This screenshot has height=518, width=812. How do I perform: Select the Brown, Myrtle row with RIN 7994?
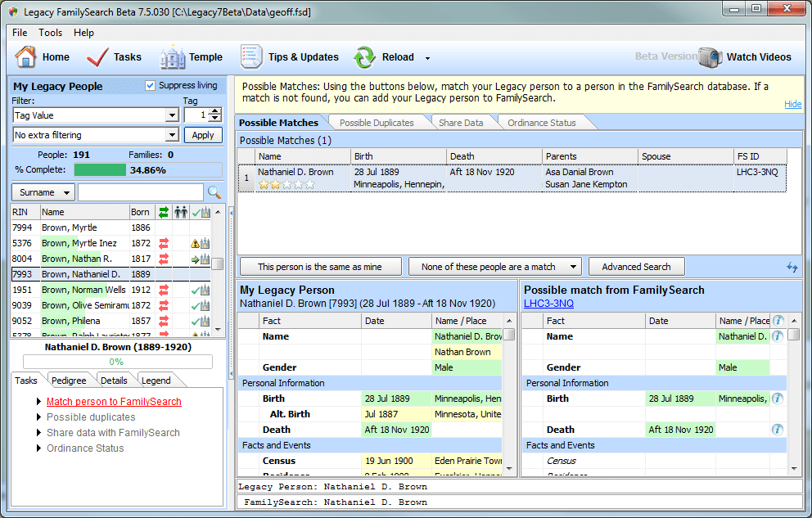click(111, 227)
